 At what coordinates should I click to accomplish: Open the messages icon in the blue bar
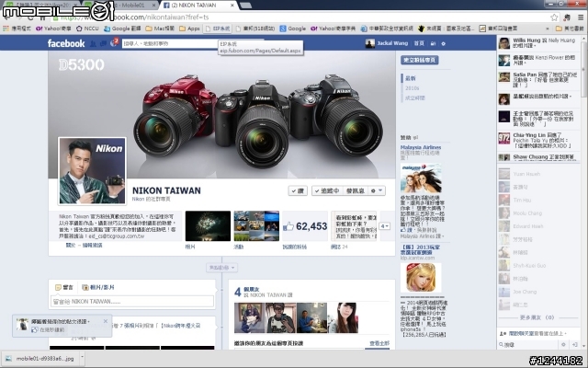tap(103, 43)
